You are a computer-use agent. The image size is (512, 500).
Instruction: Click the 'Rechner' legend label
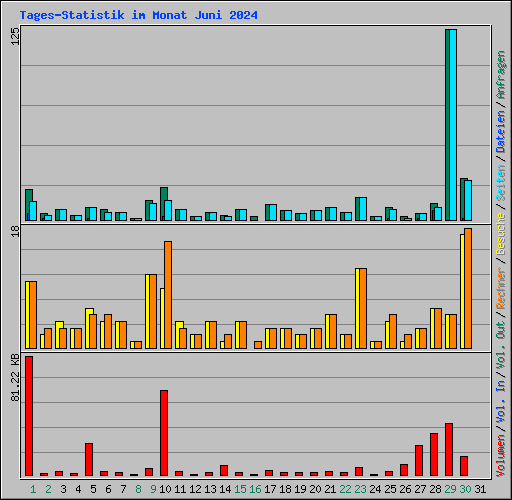point(500,288)
